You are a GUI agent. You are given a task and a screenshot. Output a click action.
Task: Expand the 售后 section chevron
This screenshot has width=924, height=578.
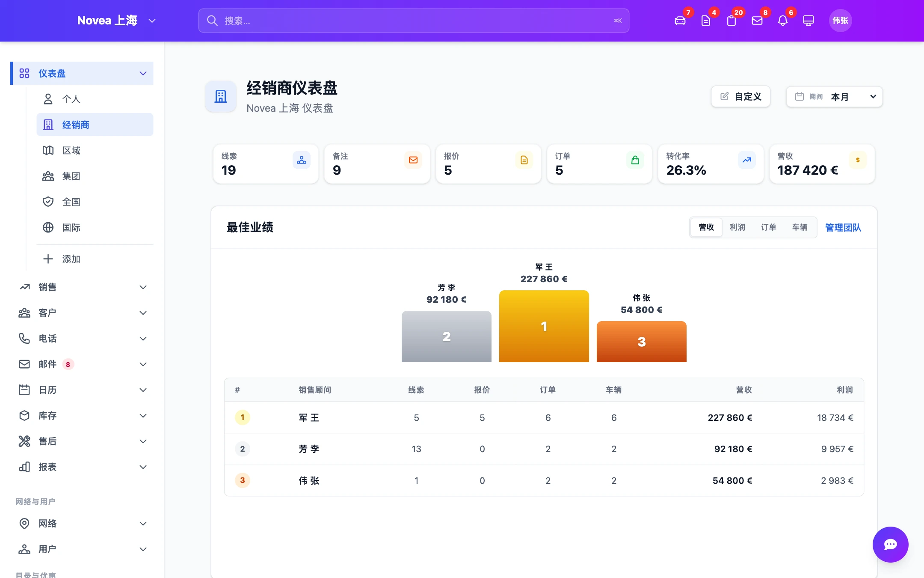point(143,441)
